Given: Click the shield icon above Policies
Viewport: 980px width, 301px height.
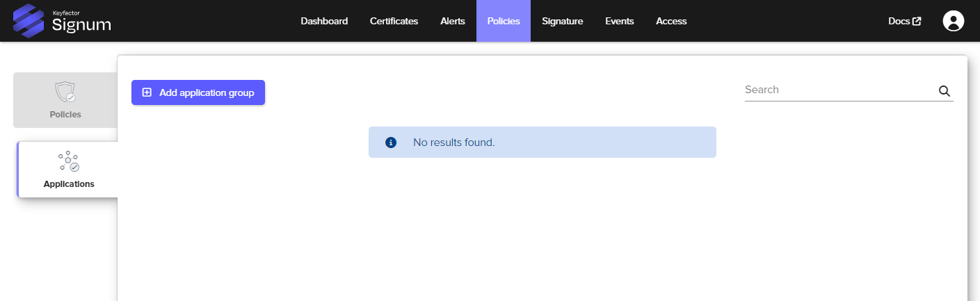Looking at the screenshot, I should [x=65, y=92].
